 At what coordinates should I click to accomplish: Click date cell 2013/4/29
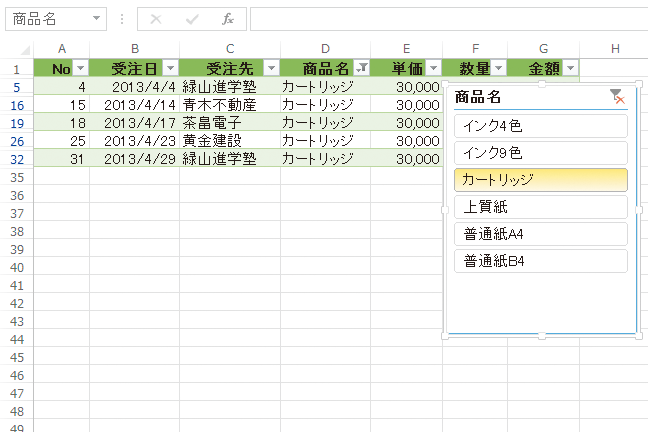(135, 159)
